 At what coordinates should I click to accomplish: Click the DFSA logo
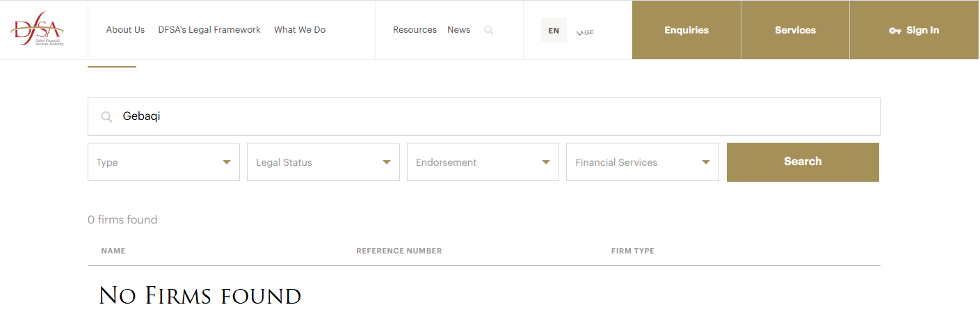[38, 29]
